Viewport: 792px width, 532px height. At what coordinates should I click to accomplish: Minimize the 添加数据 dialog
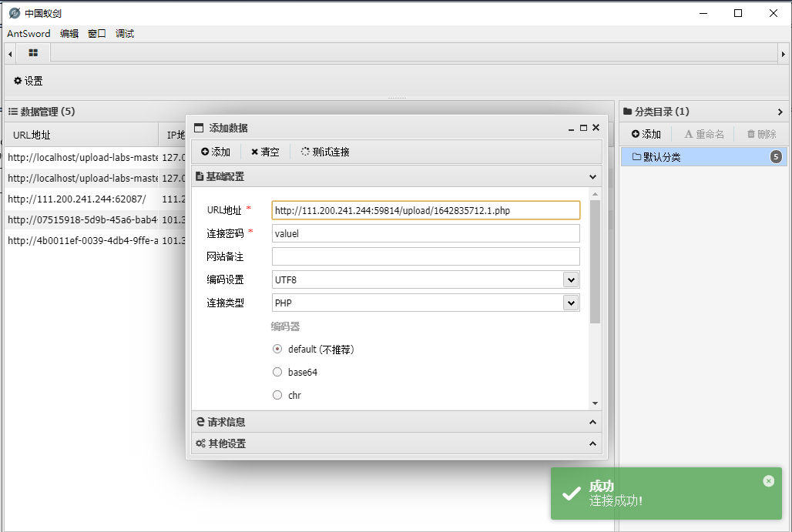pos(571,129)
